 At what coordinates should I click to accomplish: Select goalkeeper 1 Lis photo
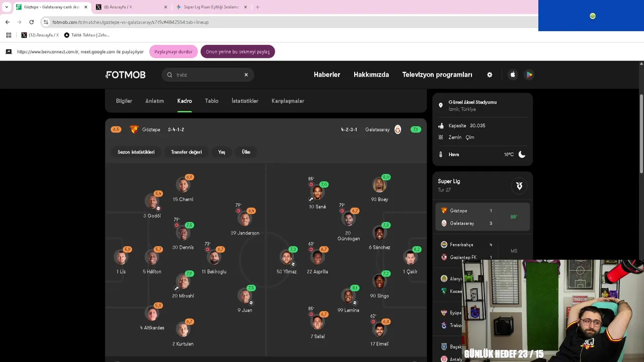121,257
